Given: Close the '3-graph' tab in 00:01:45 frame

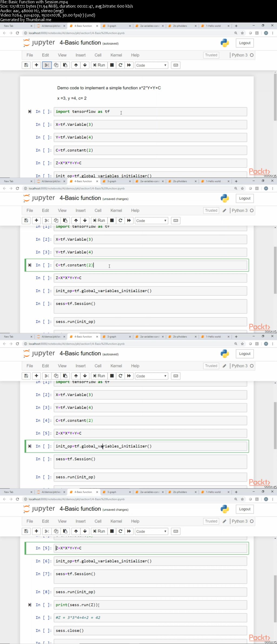Looking at the screenshot, I should tap(130, 337).
